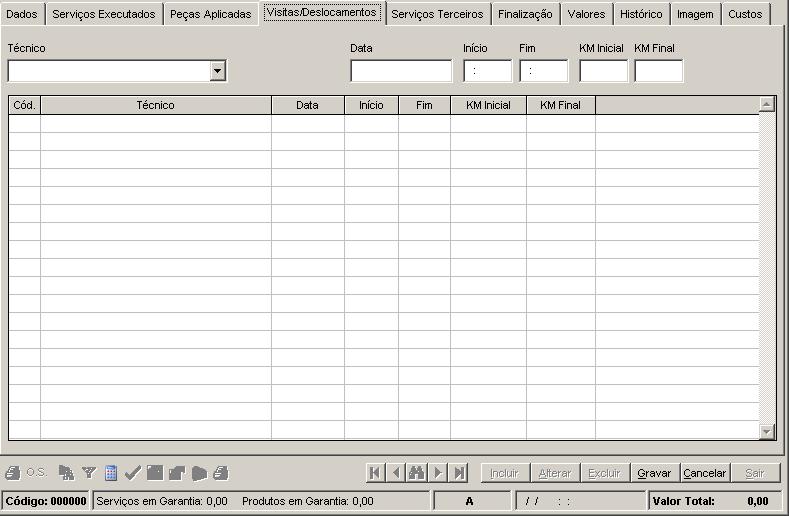This screenshot has height=516, width=789.
Task: Click the gray tag-shaped icon
Action: 199,473
